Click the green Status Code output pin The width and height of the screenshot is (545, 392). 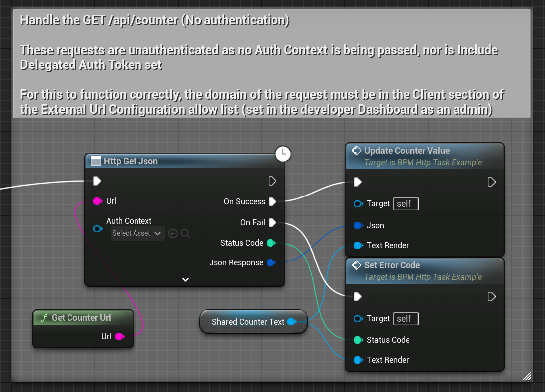click(271, 243)
